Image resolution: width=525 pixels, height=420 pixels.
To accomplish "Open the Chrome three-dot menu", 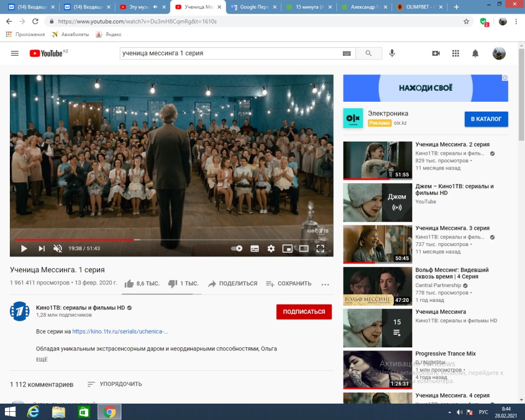I will 516,21.
